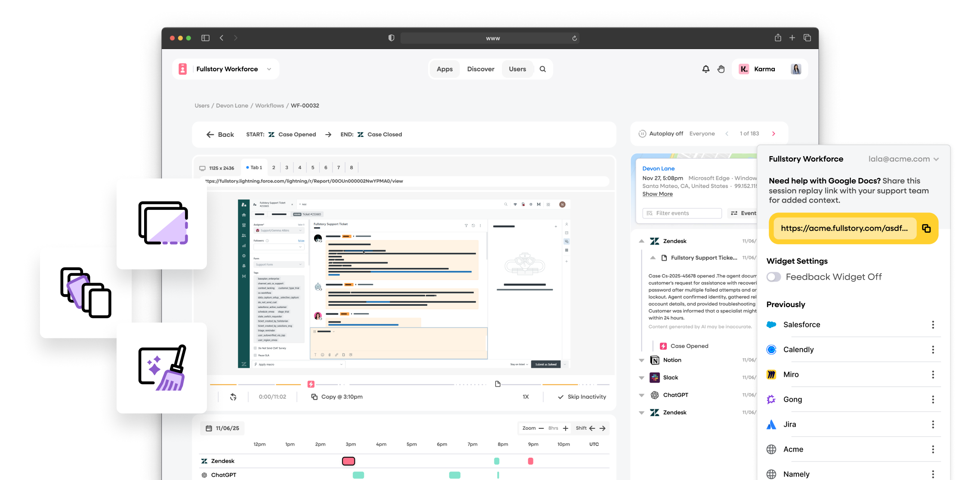
Task: Open search with magnifier icon
Action: (x=542, y=69)
